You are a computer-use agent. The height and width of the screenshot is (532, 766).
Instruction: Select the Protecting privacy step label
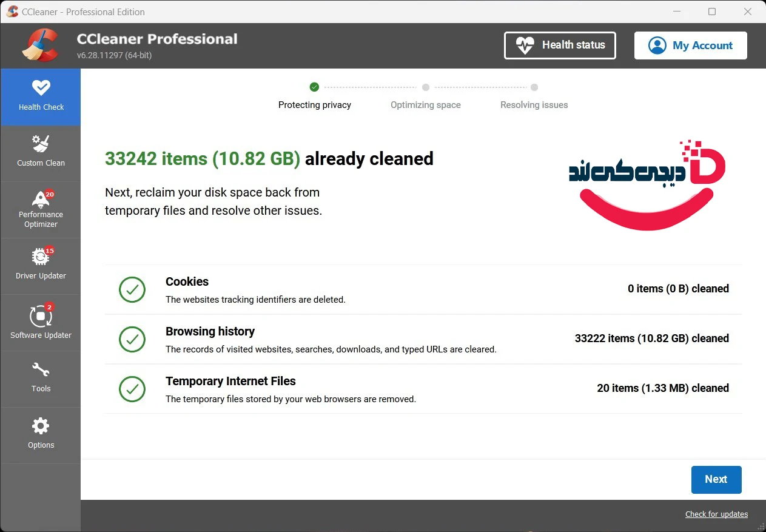315,105
